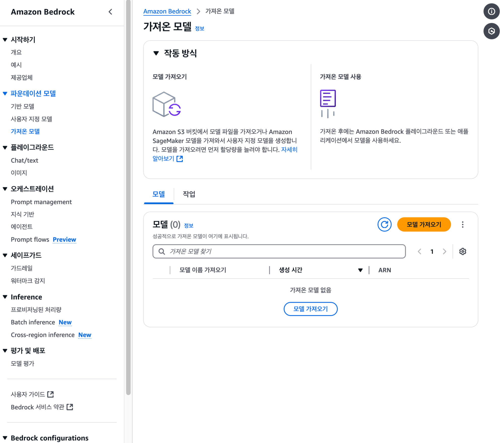The height and width of the screenshot is (443, 504).
Task: Click 모델 이름 가져오기 column header
Action: point(203,270)
